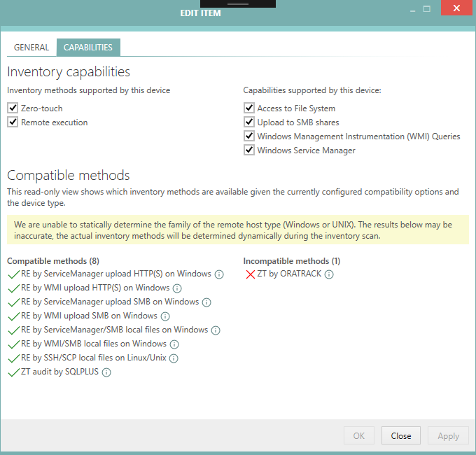Uncheck Upload to SMB shares
The image size is (476, 455).
248,122
